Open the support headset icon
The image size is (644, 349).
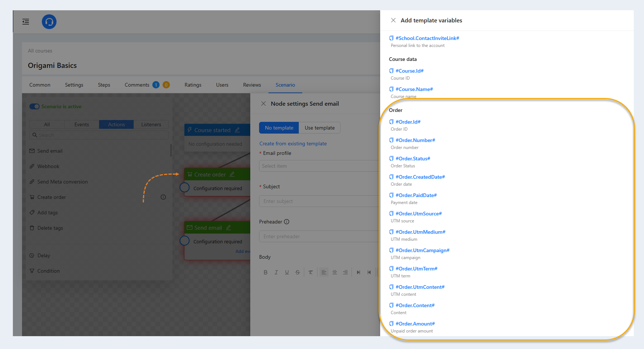tap(49, 22)
